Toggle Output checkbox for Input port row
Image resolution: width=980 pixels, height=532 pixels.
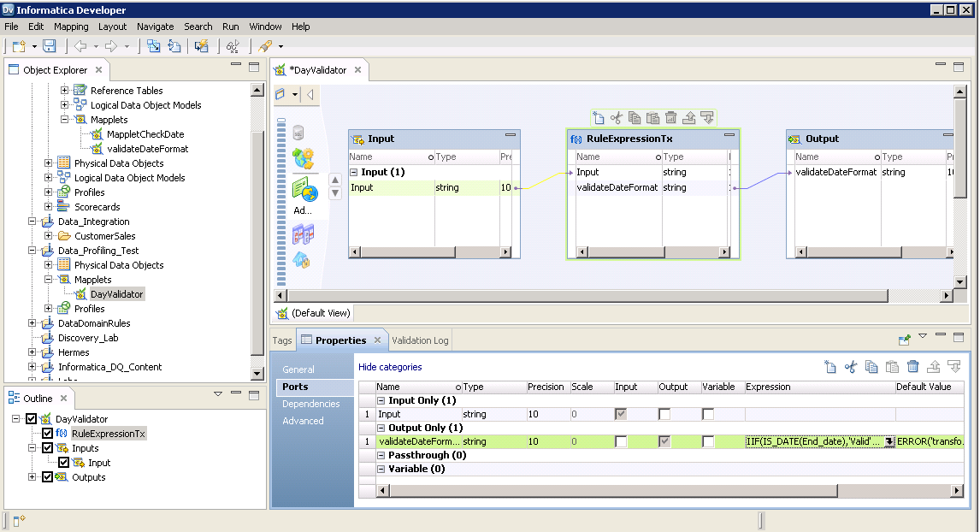664,414
